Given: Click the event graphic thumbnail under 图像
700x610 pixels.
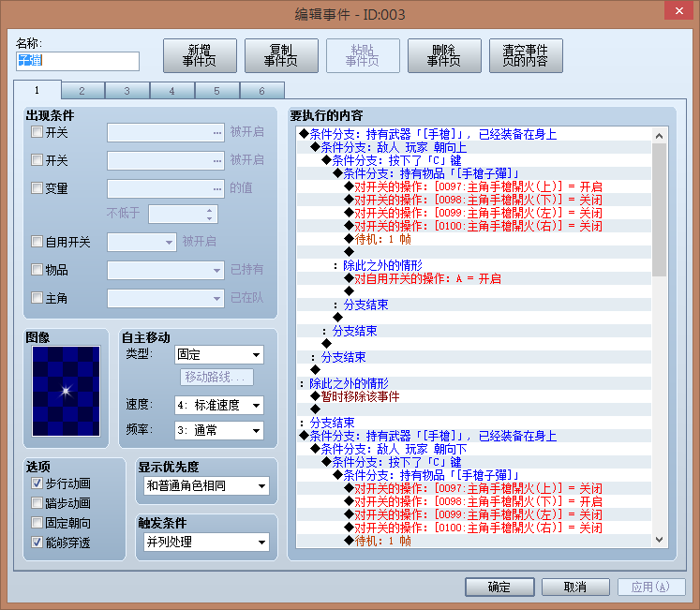Looking at the screenshot, I should coord(67,391).
